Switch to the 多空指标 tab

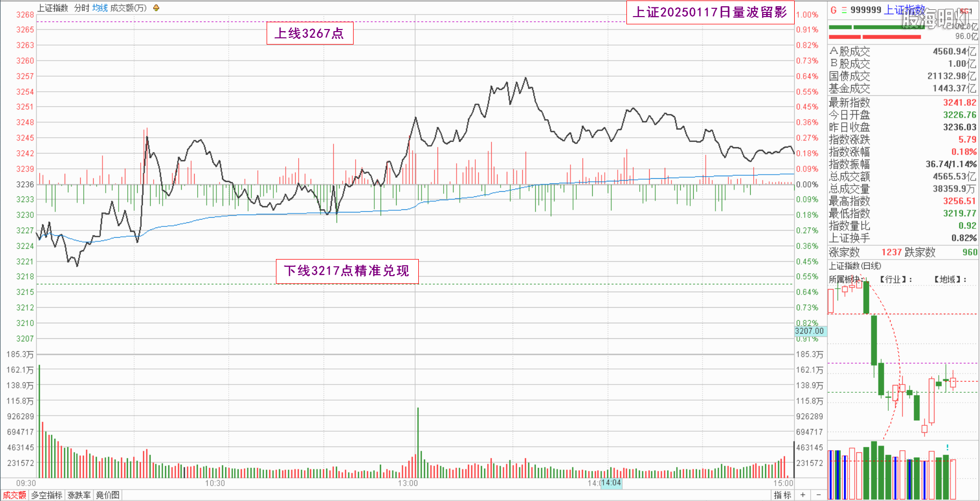click(x=47, y=495)
